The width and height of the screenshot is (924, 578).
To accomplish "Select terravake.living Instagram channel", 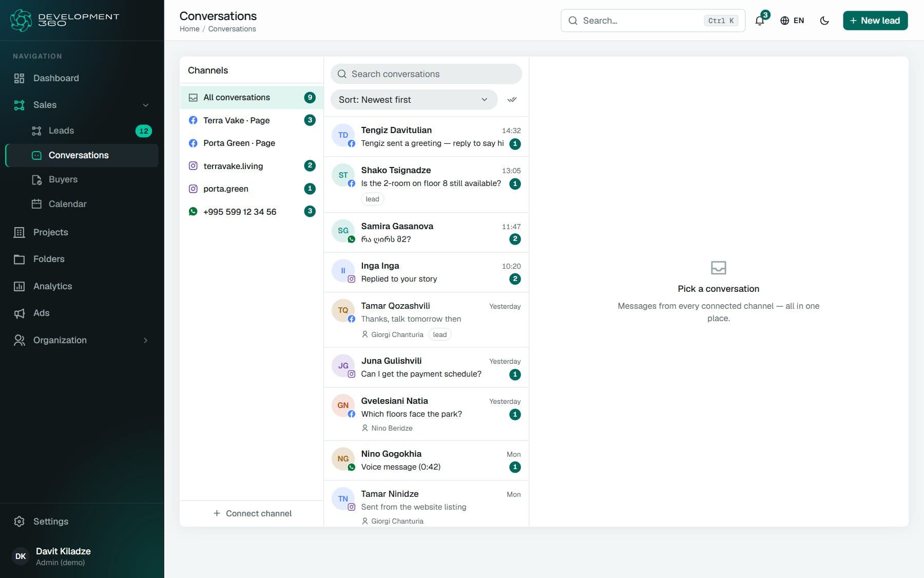I will (x=252, y=166).
